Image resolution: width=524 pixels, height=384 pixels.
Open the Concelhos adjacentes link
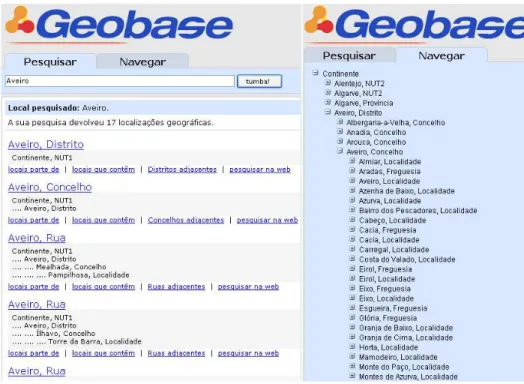coord(186,220)
